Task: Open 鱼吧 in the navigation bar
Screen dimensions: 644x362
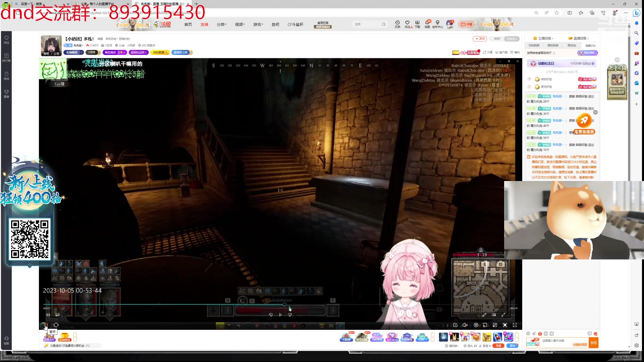Action: click(x=275, y=24)
